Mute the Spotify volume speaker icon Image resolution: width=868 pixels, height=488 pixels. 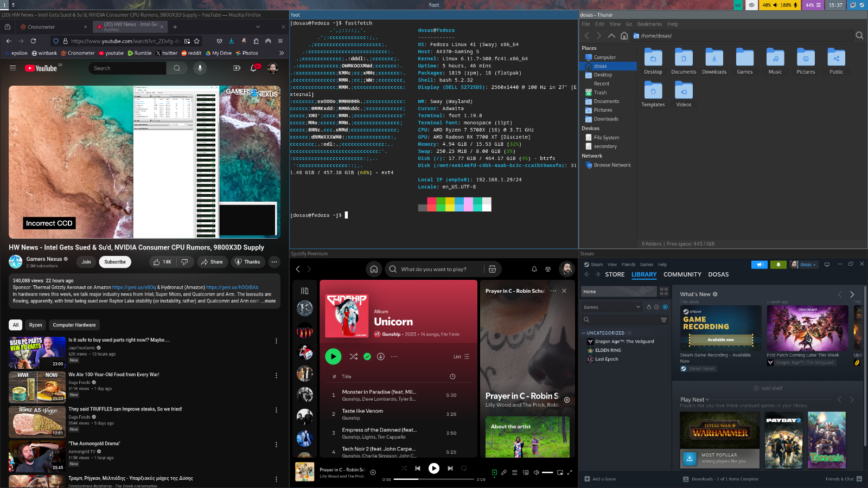537,472
